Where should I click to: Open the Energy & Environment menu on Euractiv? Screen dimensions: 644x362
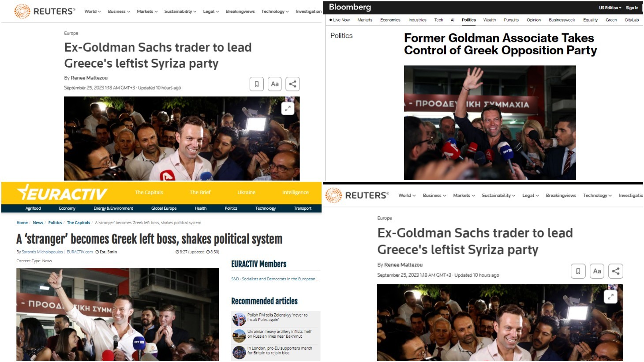tap(113, 208)
